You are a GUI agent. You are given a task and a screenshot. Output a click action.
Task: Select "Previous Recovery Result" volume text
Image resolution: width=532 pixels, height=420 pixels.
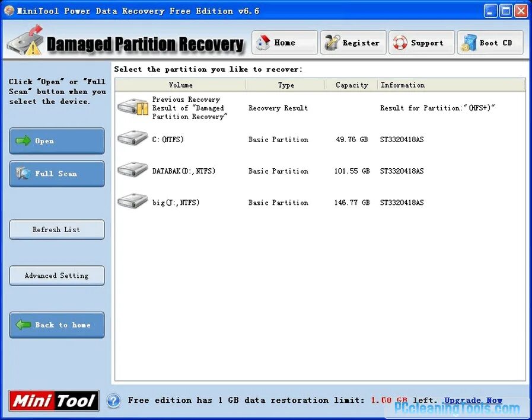(189, 108)
